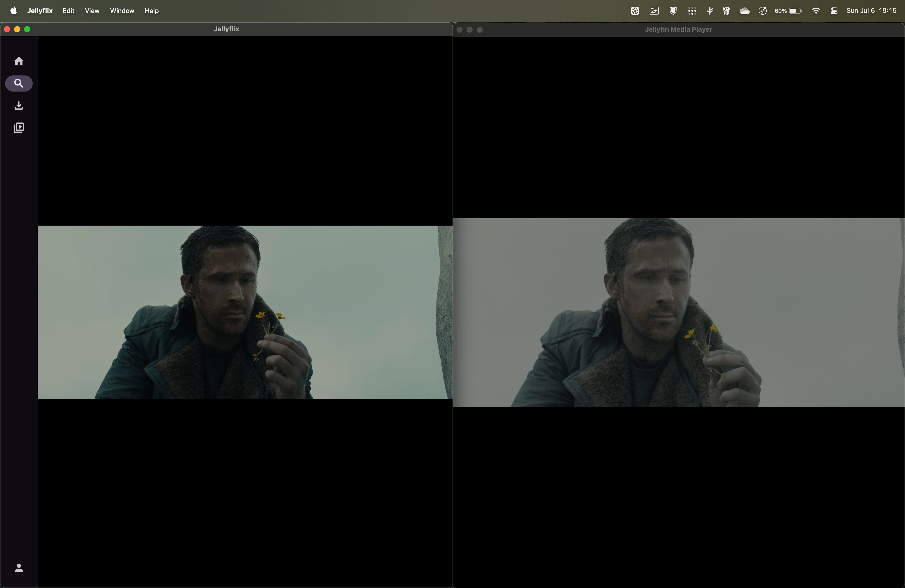Go to Jellyflix Home in sidebar
This screenshot has width=905, height=588.
click(19, 61)
